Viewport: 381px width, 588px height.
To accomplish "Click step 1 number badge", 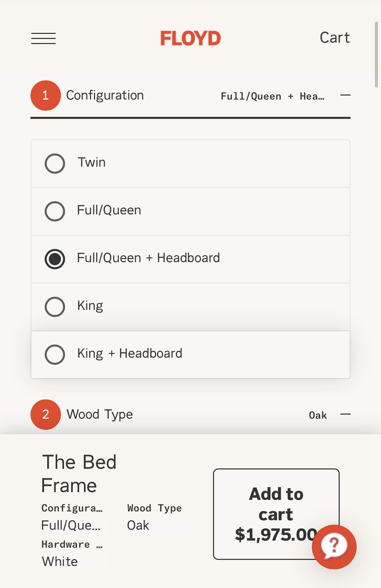I will click(46, 96).
